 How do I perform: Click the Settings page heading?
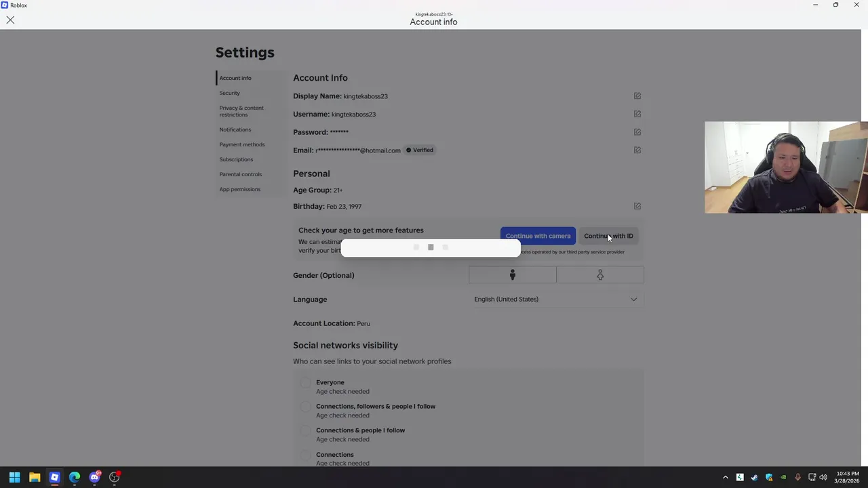[x=245, y=52]
